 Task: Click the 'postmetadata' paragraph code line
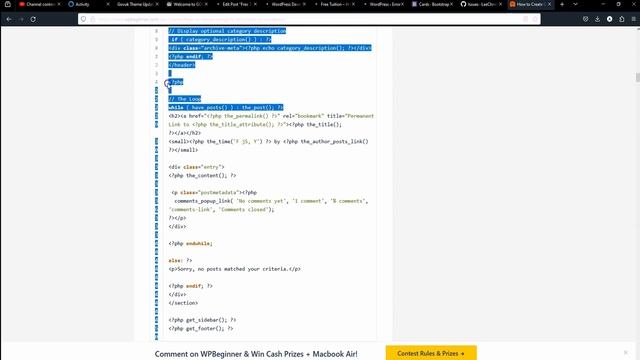coord(214,192)
